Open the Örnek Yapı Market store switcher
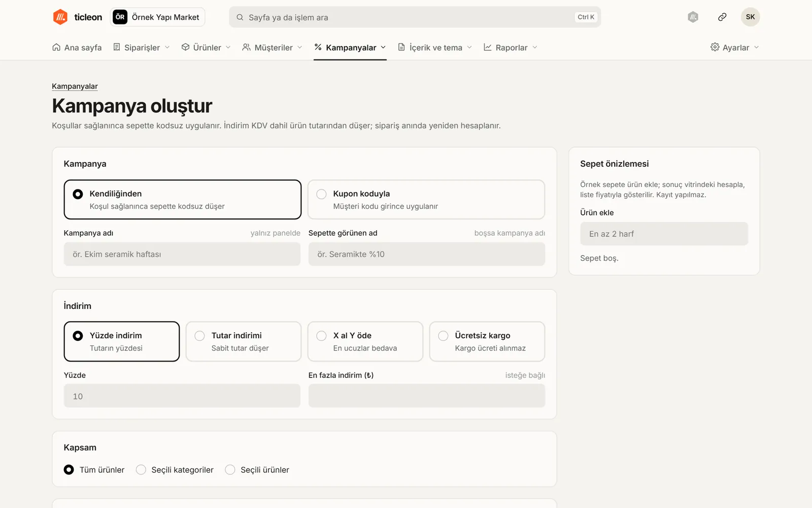Viewport: 812px width, 508px height. (158, 17)
